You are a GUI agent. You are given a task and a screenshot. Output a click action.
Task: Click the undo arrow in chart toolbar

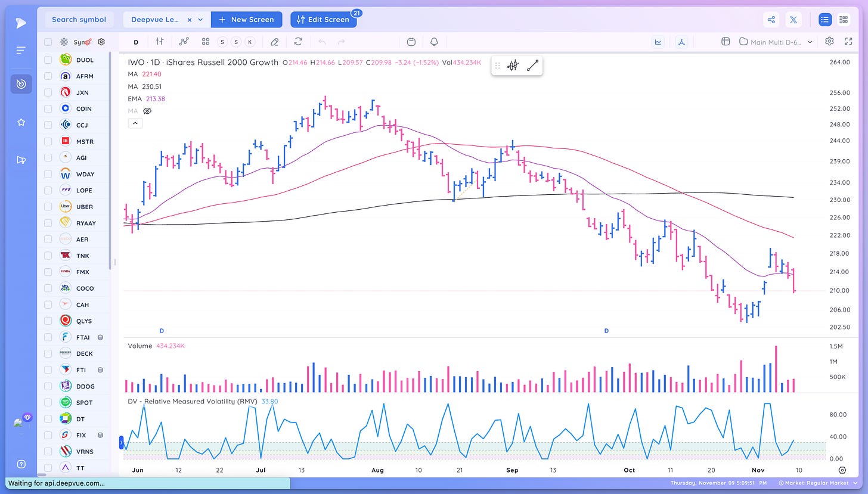point(322,42)
